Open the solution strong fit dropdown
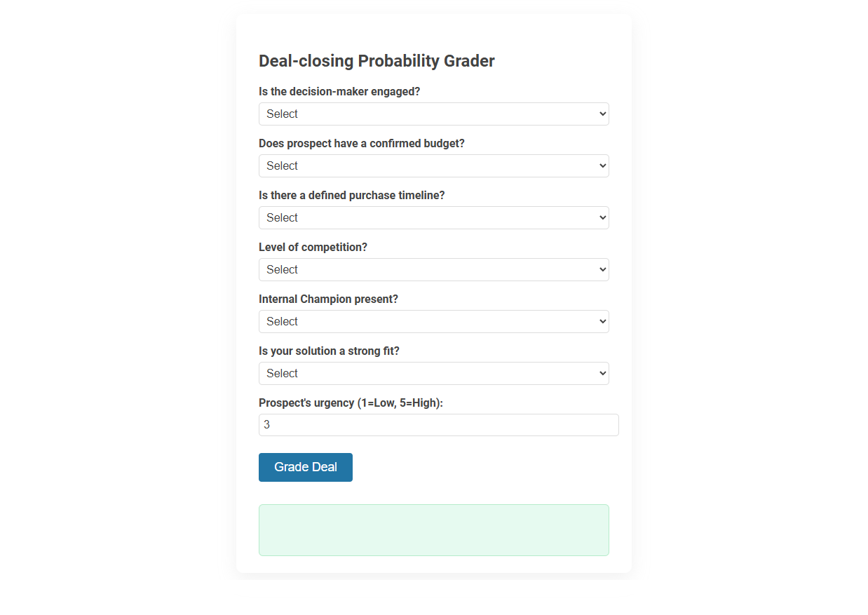Screen dimensions: 868x615 pyautogui.click(x=433, y=373)
